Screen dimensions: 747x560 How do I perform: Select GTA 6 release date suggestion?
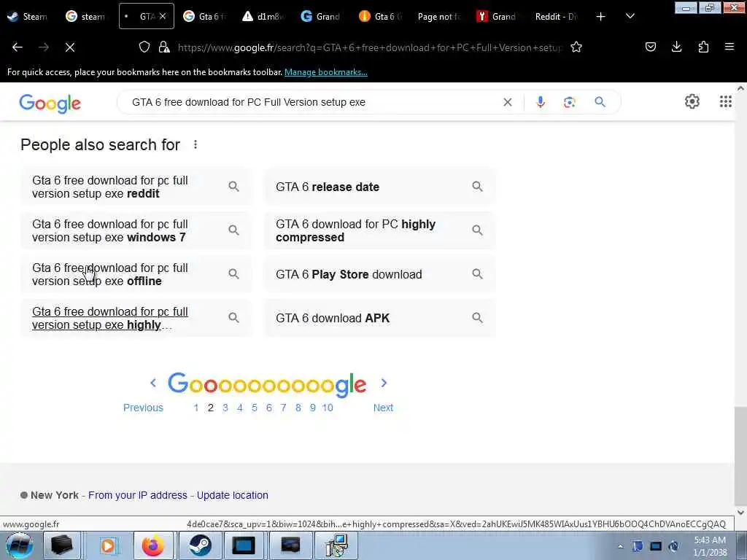tap(379, 187)
